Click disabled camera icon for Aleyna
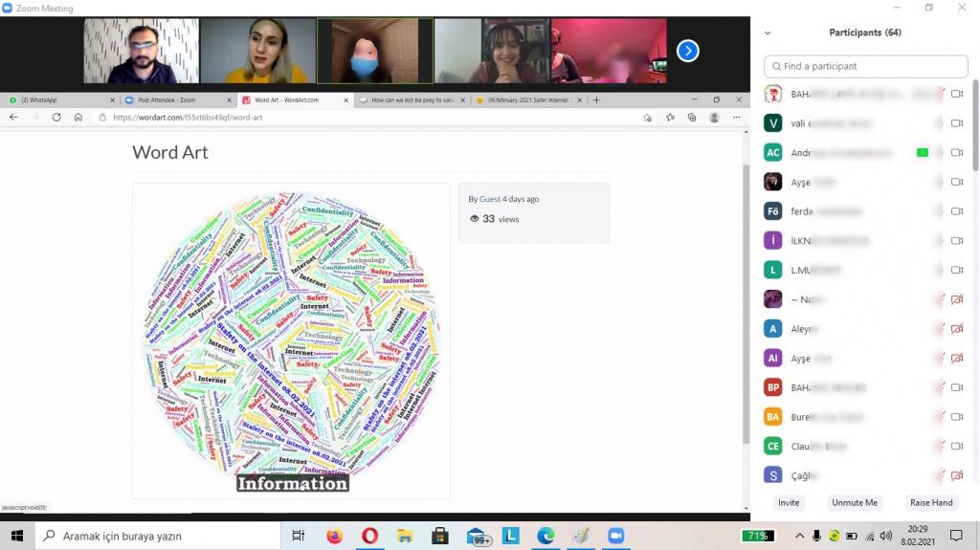This screenshot has width=980, height=550. tap(957, 329)
